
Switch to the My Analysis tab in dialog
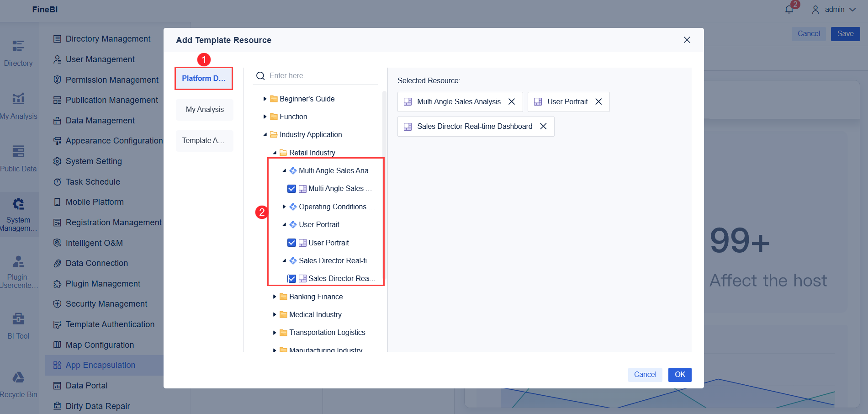205,110
